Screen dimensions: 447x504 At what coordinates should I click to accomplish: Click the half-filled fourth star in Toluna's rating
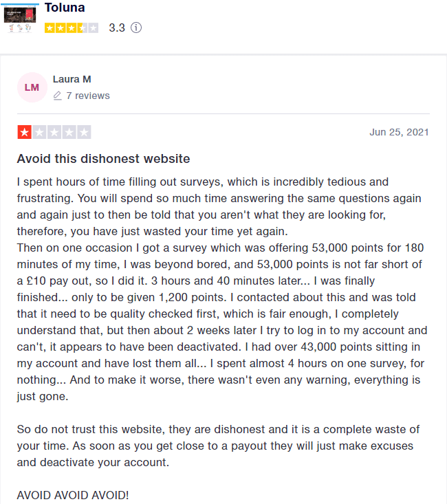(x=83, y=28)
